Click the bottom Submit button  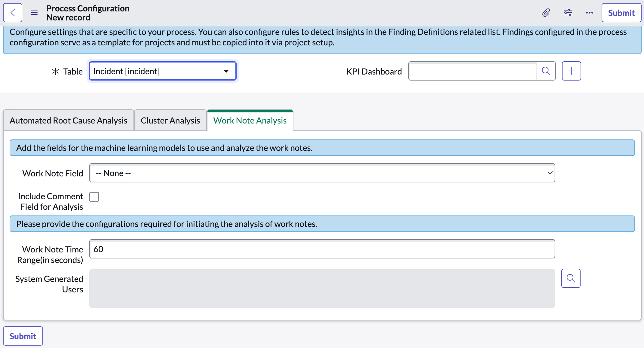click(23, 336)
